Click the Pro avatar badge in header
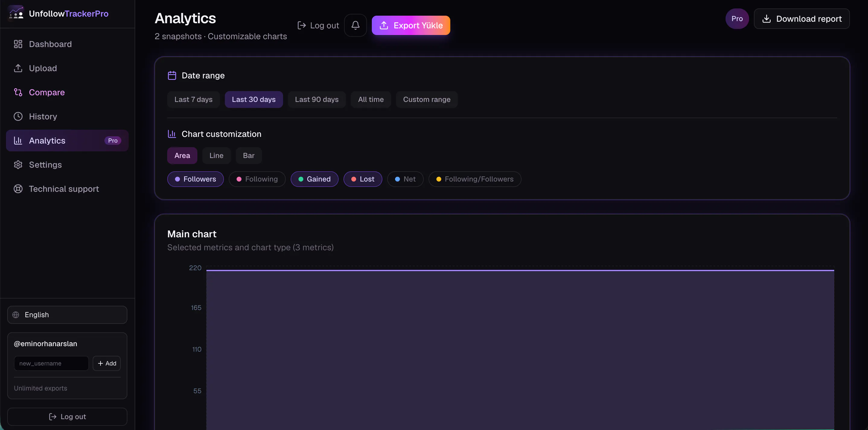Image resolution: width=868 pixels, height=430 pixels. [x=737, y=19]
